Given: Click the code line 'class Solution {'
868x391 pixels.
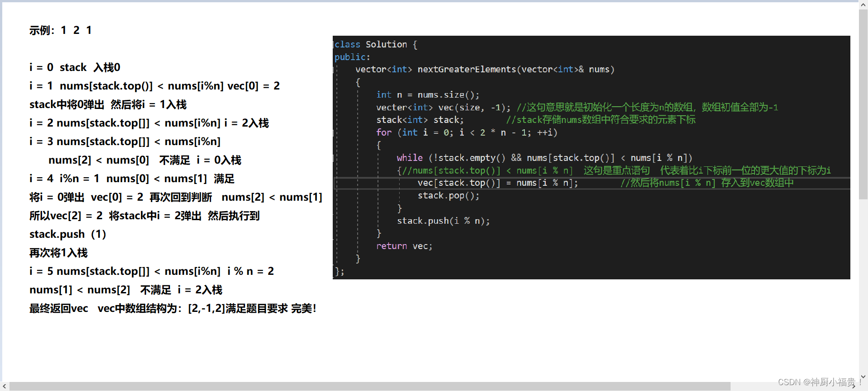Looking at the screenshot, I should 376,44.
